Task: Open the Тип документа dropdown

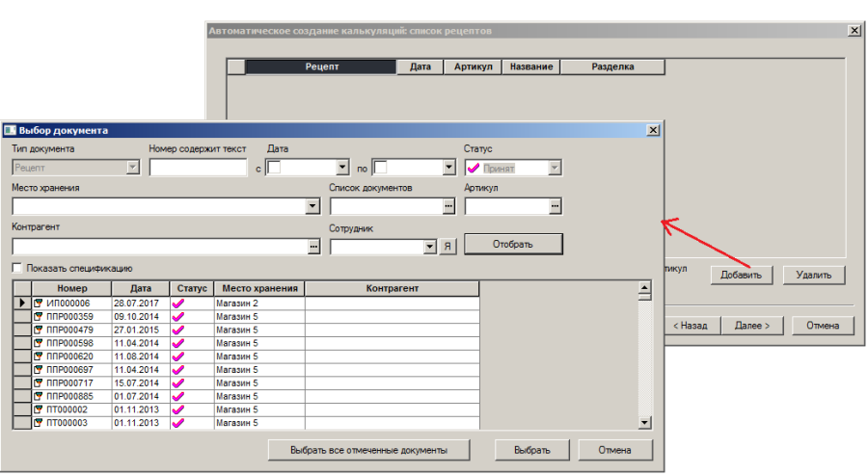Action: pyautogui.click(x=132, y=167)
